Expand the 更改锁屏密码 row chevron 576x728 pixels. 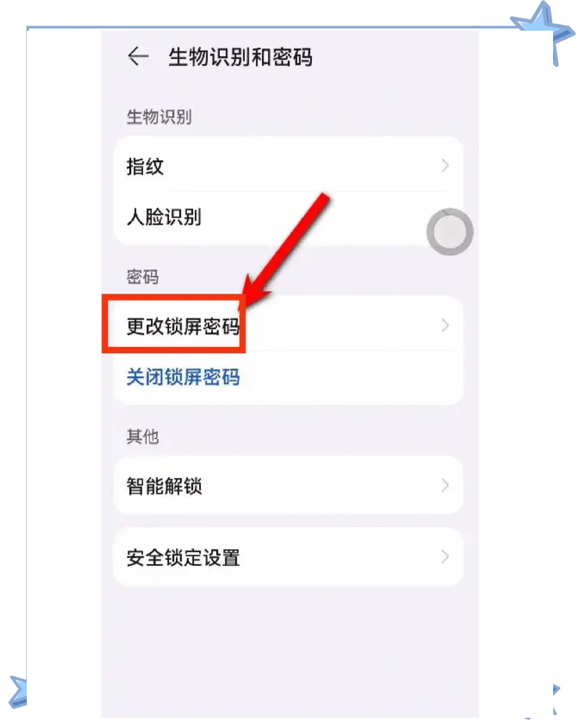coord(444,325)
